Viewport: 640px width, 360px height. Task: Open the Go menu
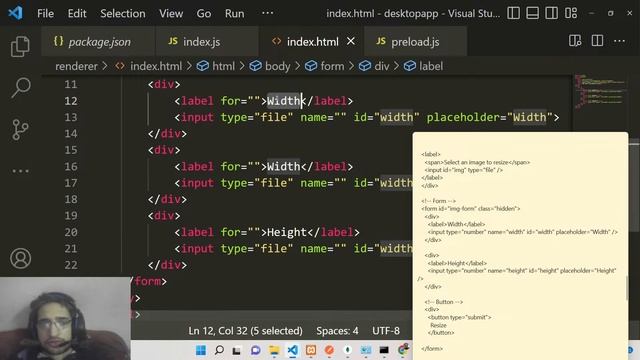click(204, 13)
